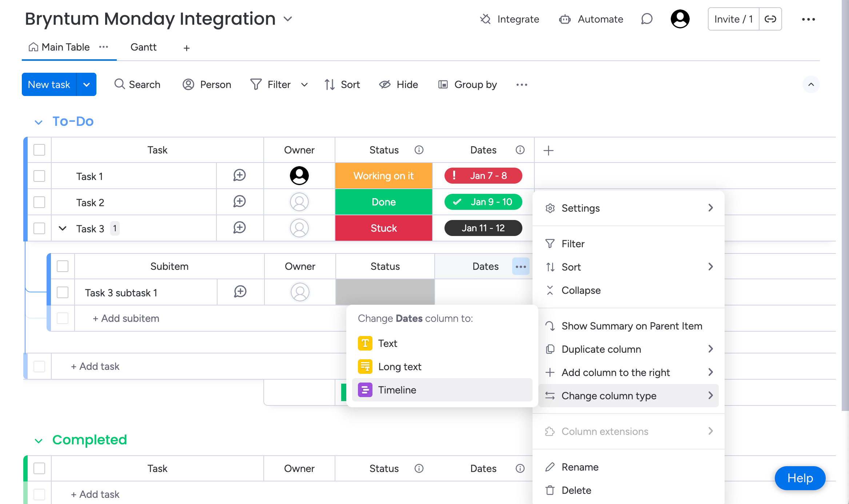
Task: Change Task 3 Stuck status
Action: (384, 228)
